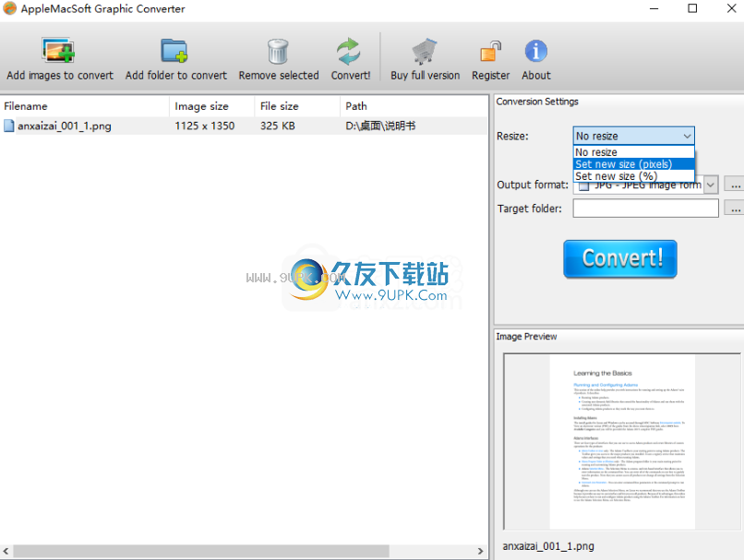The image size is (744, 560).
Task: Click the big blue Convert! button
Action: point(620,259)
